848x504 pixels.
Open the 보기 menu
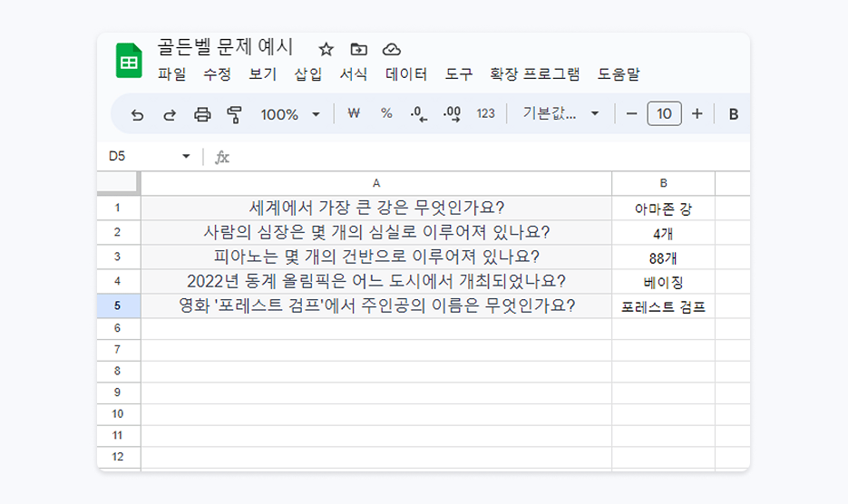click(x=263, y=74)
